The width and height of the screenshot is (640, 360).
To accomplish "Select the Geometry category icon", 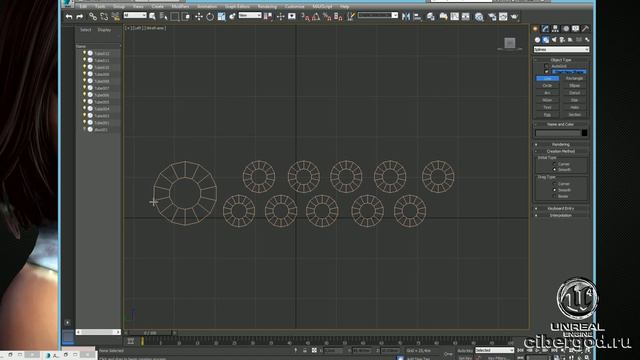I will coord(538,40).
